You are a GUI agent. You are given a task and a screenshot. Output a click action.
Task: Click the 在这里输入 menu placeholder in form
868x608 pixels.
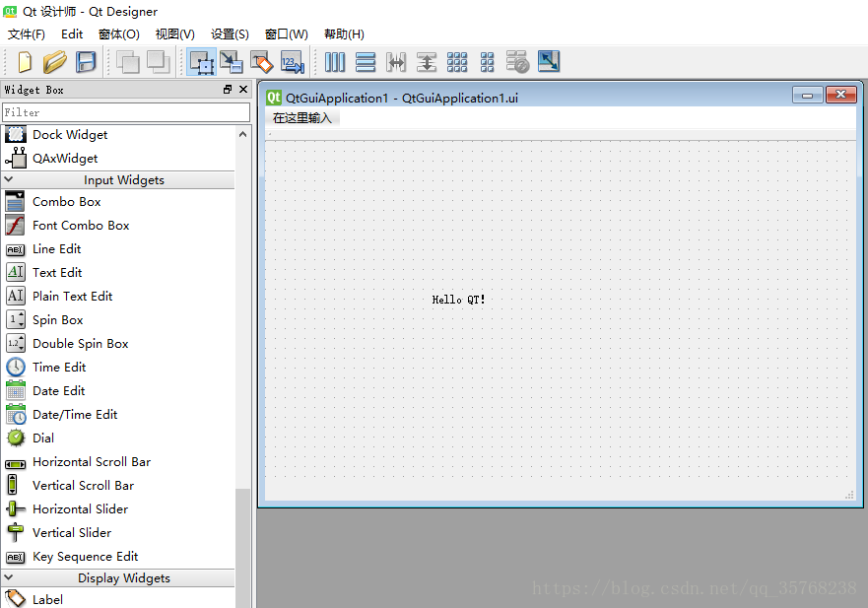302,118
